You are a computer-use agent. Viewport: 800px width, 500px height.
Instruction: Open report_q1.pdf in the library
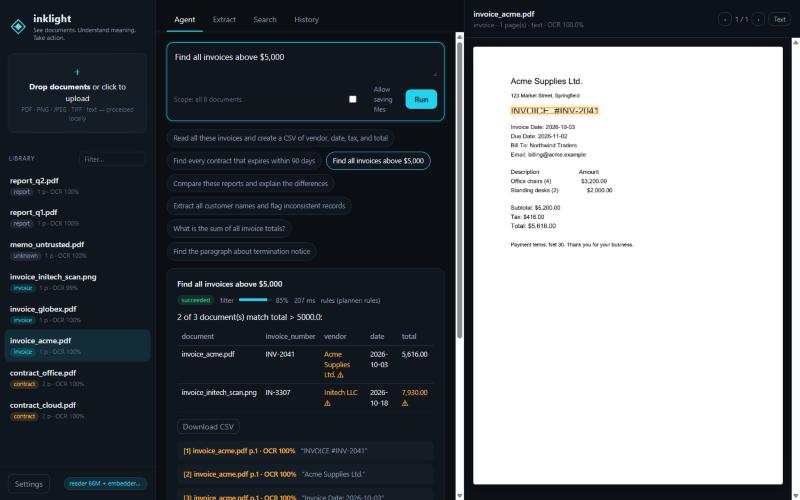pyautogui.click(x=78, y=217)
